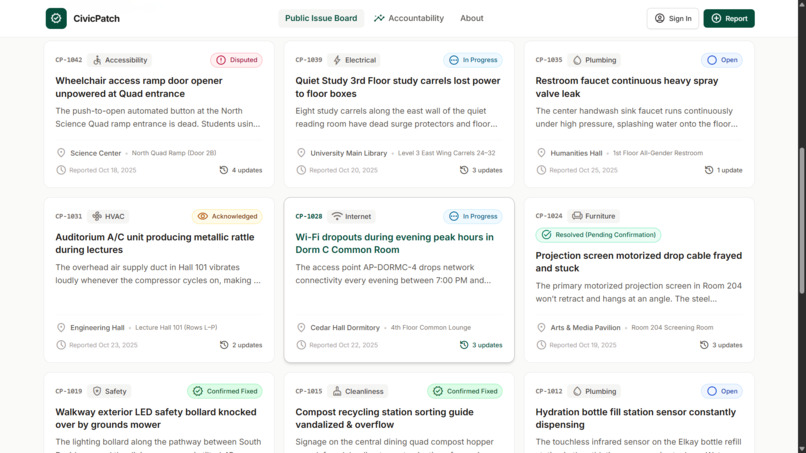The height and width of the screenshot is (453, 806).
Task: Click the Safety shield icon on CP-1019
Action: [x=97, y=391]
